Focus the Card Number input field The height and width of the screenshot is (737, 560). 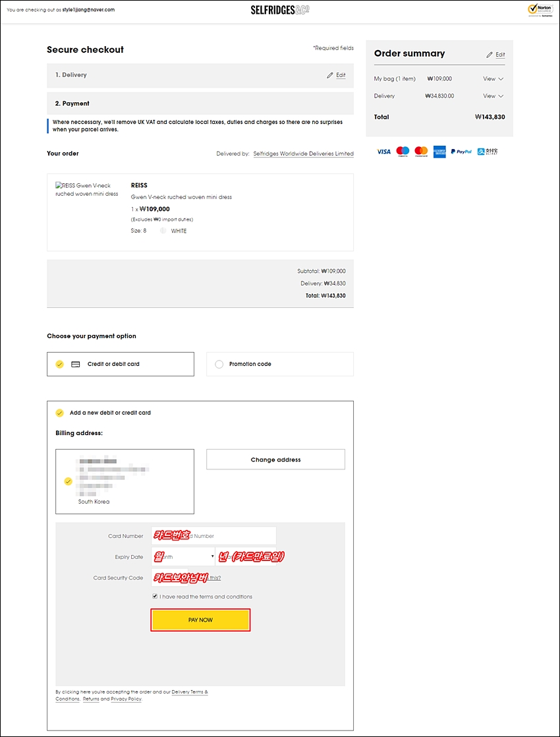tap(213, 536)
